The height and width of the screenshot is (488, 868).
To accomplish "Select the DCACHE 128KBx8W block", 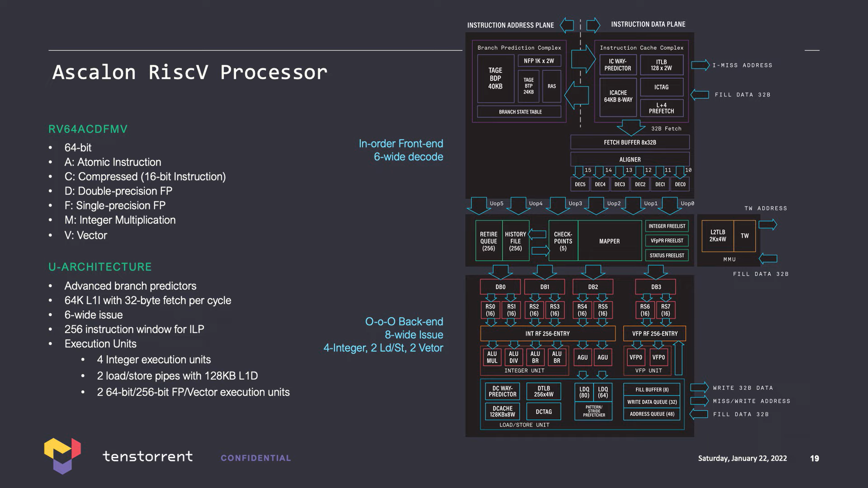I will [x=502, y=411].
